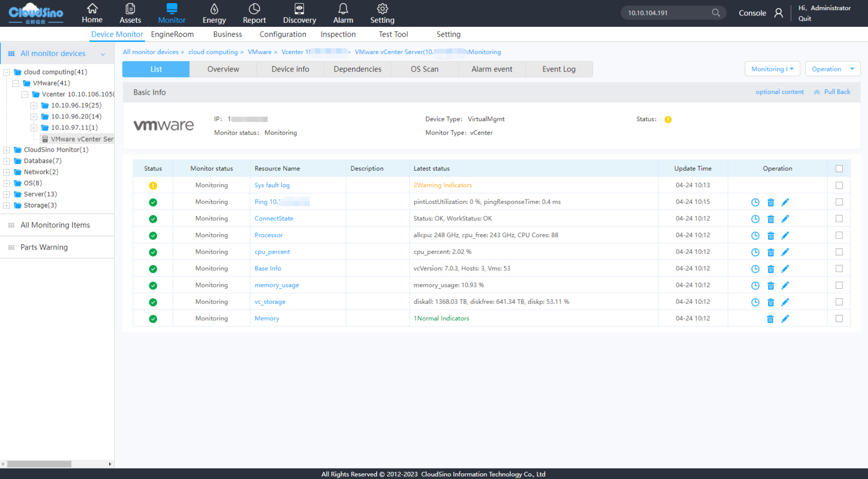The width and height of the screenshot is (868, 479).
Task: Switch to the Alarm event tab
Action: pyautogui.click(x=491, y=69)
